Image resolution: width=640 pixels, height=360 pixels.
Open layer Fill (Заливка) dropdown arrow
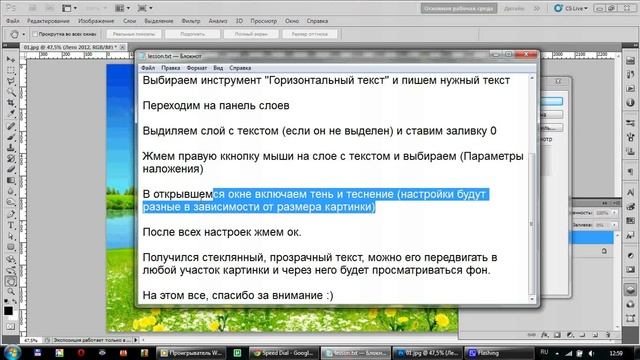[x=614, y=225]
